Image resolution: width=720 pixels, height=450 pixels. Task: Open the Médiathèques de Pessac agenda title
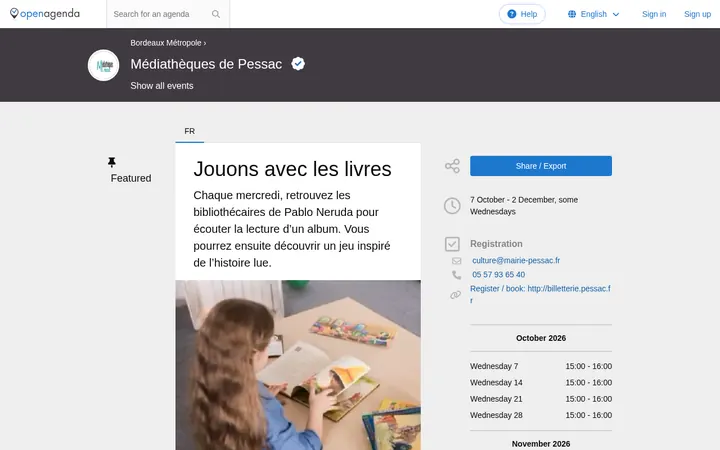pyautogui.click(x=206, y=64)
